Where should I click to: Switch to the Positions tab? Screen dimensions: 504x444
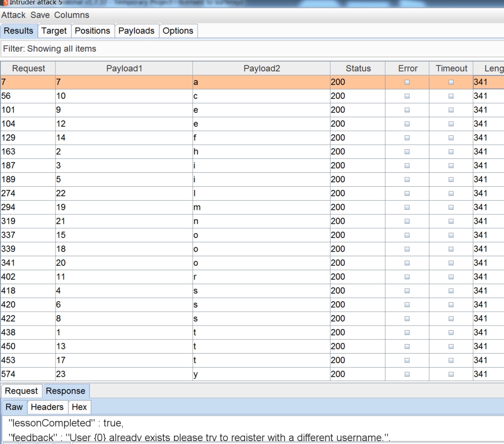tap(92, 31)
